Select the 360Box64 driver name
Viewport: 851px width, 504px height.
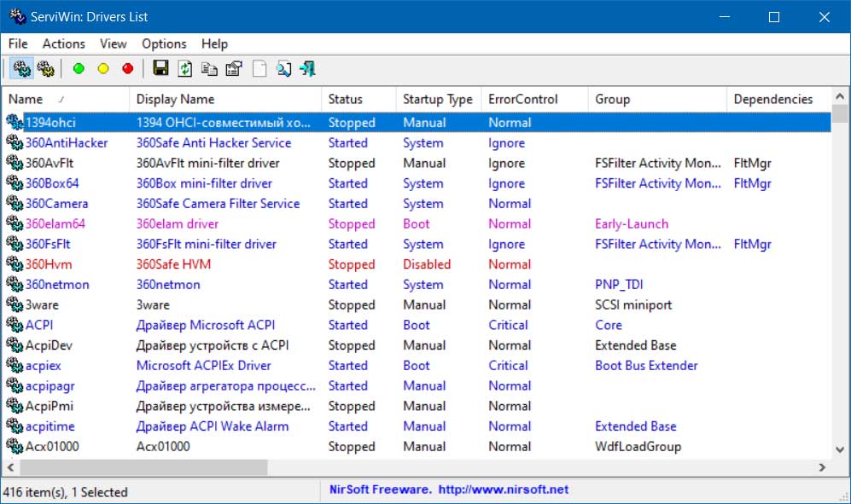point(52,183)
